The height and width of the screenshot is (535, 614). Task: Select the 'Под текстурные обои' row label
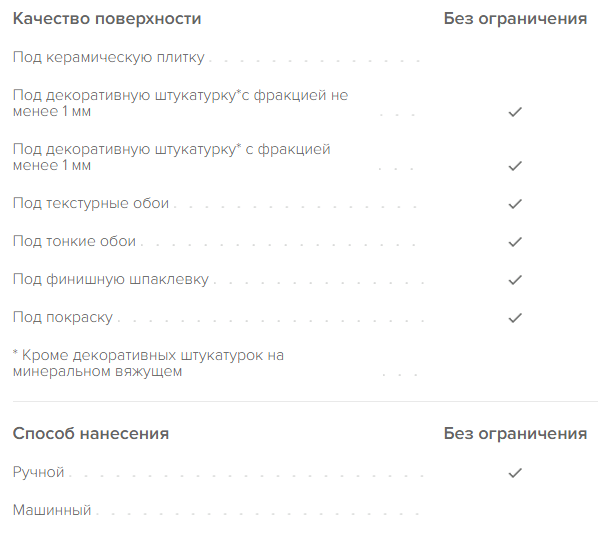[91, 204]
